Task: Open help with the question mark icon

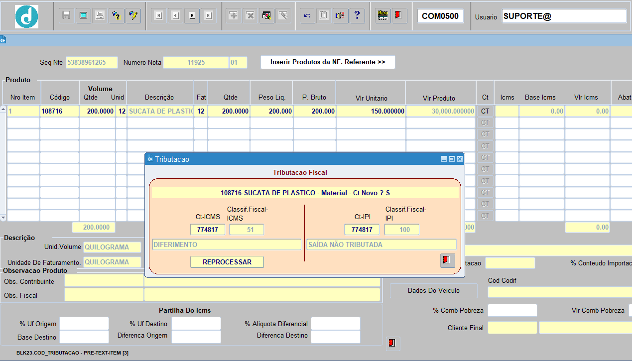Action: tap(357, 16)
